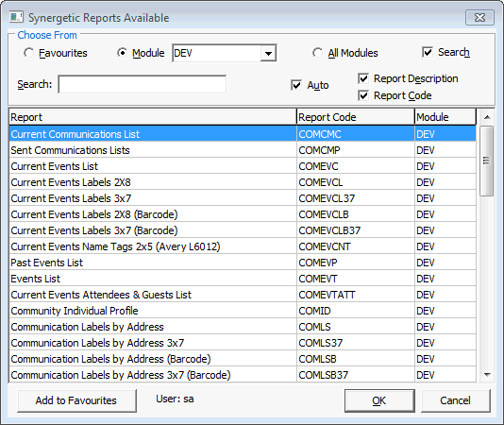This screenshot has height=425, width=504.
Task: Select Communication Labels by Address 3x7 (Barcode)
Action: click(x=153, y=375)
